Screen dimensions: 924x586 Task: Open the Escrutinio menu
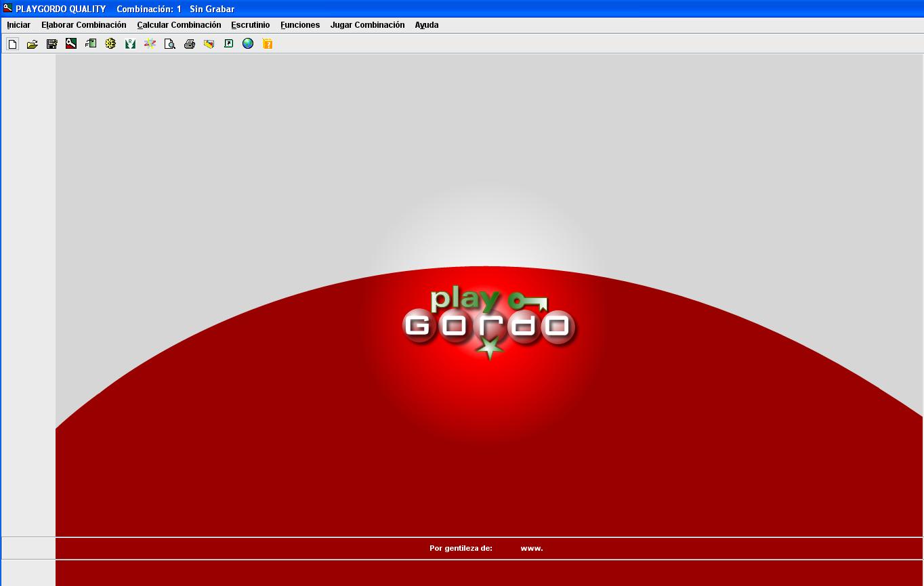pos(251,25)
